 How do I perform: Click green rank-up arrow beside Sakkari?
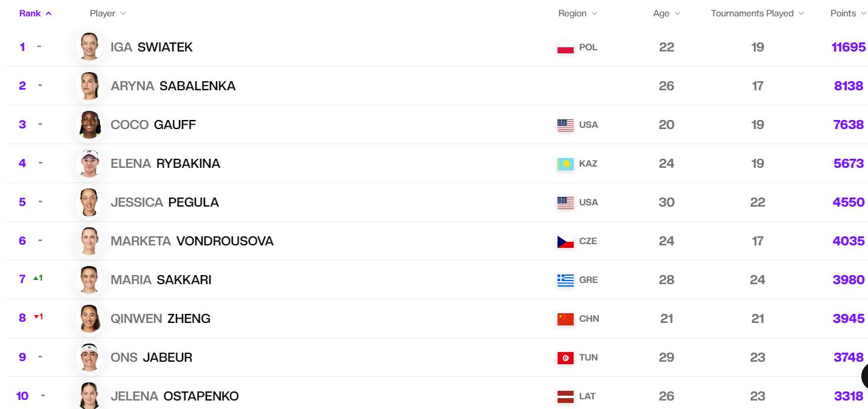36,278
